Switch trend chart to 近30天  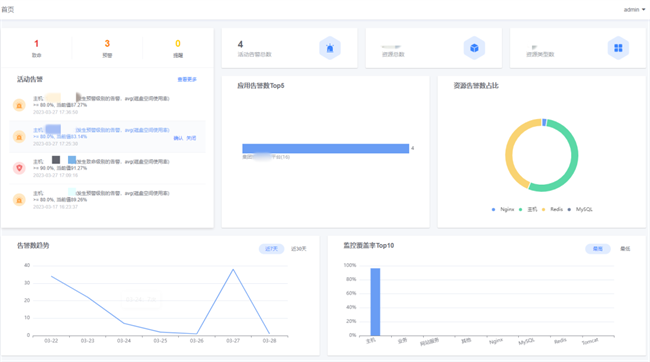[298, 249]
